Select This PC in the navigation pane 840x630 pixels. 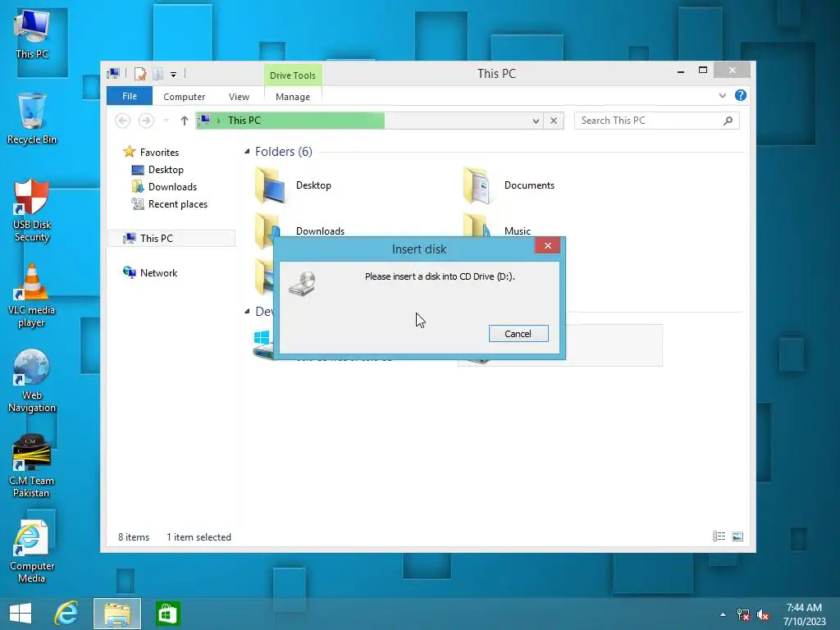171,239
